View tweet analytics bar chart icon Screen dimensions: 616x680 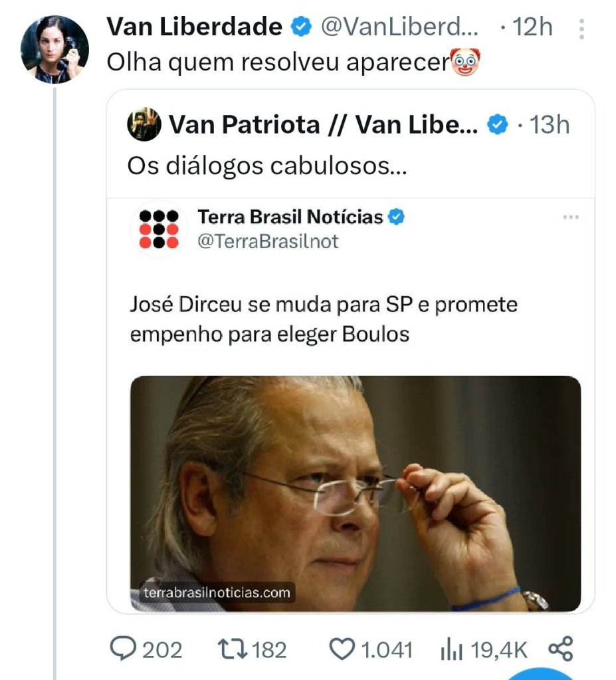[452, 650]
